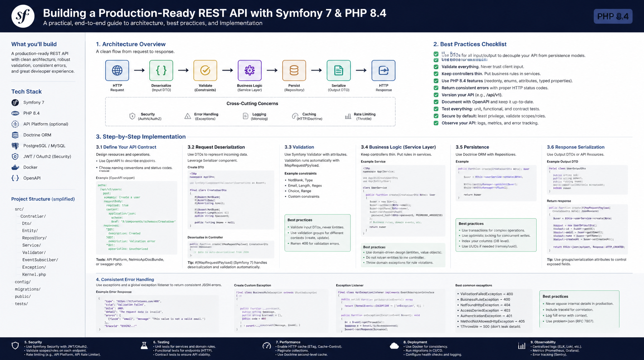Image resolution: width=644 pixels, height=360 pixels.
Task: Open the Entity/ folder in the tree
Action: [30, 231]
